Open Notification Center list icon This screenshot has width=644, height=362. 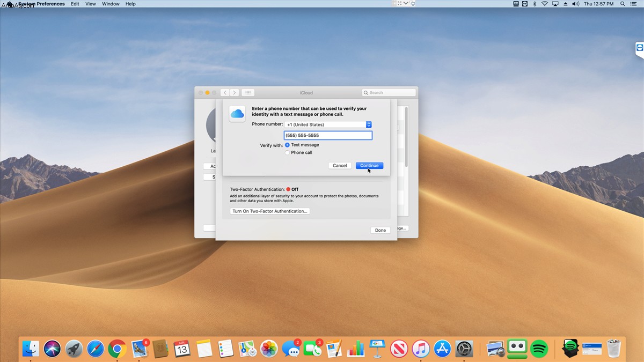pos(634,4)
